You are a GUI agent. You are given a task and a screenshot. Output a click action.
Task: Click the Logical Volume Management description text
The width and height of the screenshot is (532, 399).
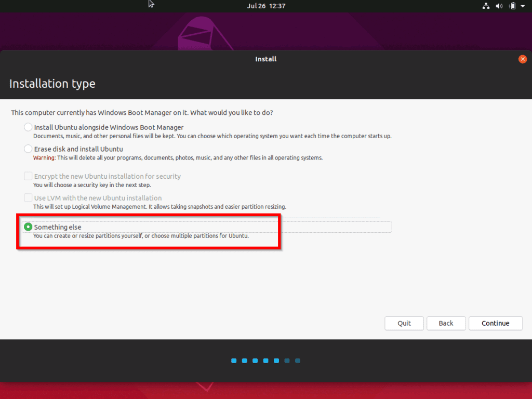click(159, 207)
